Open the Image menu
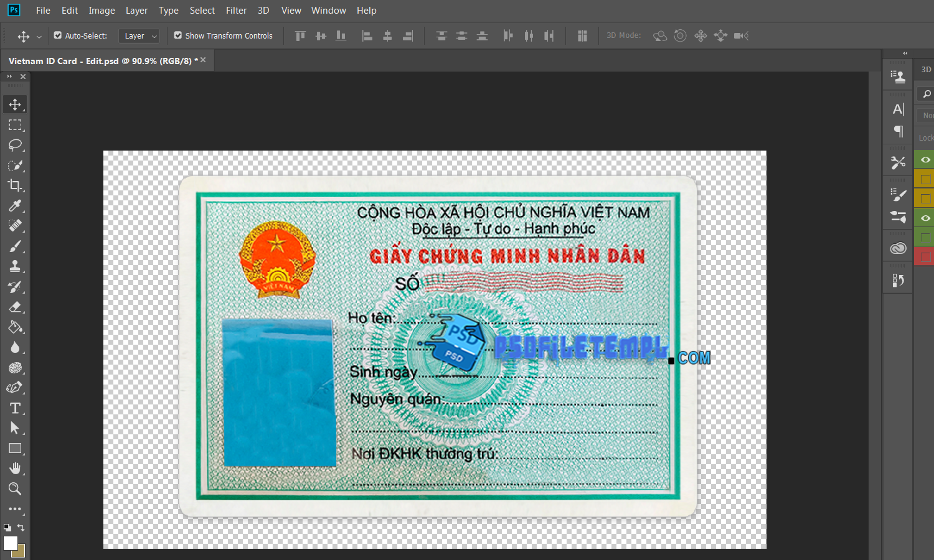 (101, 11)
